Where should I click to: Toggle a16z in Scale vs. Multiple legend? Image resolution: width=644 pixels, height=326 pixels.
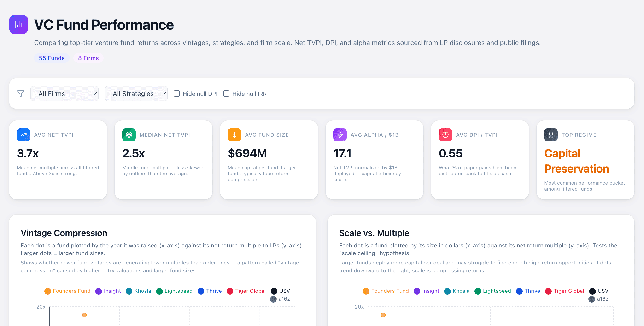point(598,299)
